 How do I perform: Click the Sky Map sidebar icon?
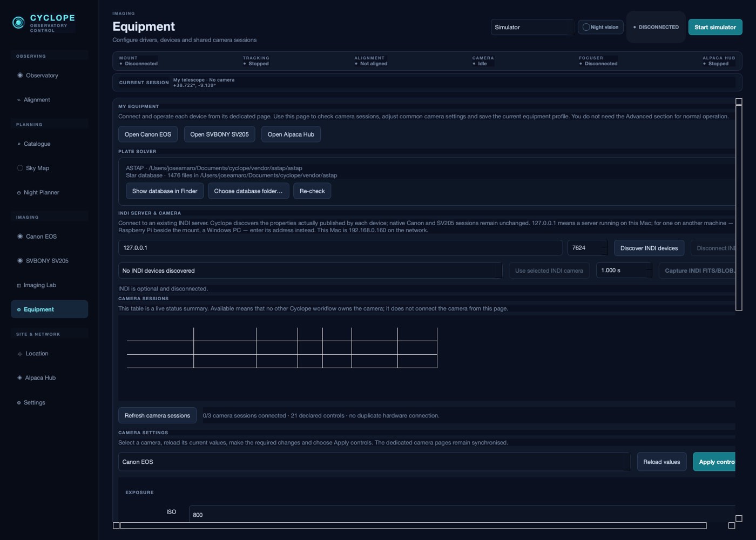[20, 168]
